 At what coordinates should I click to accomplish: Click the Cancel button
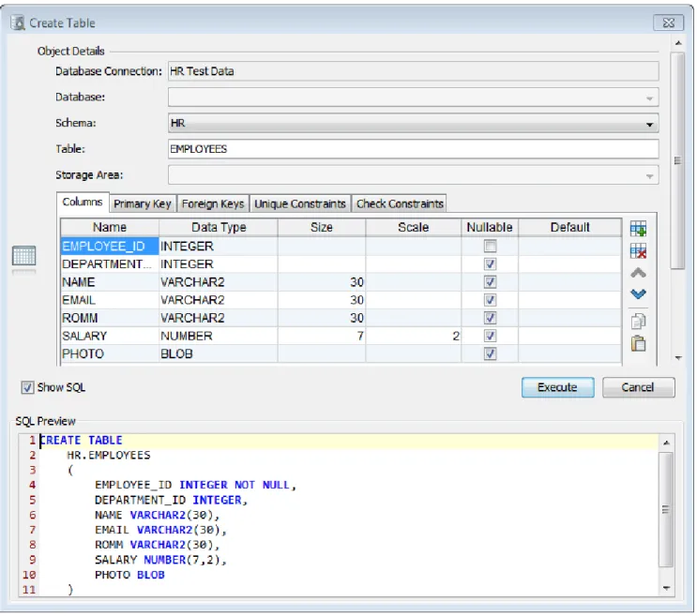(x=638, y=387)
